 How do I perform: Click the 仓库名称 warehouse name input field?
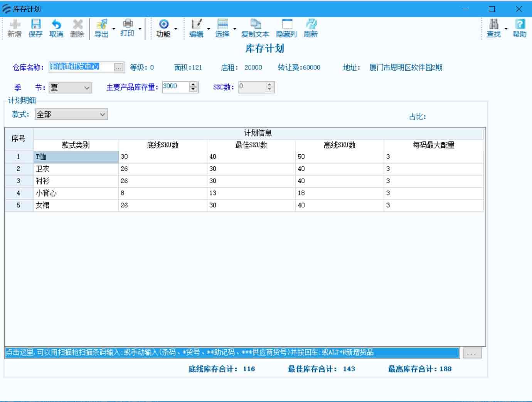81,67
